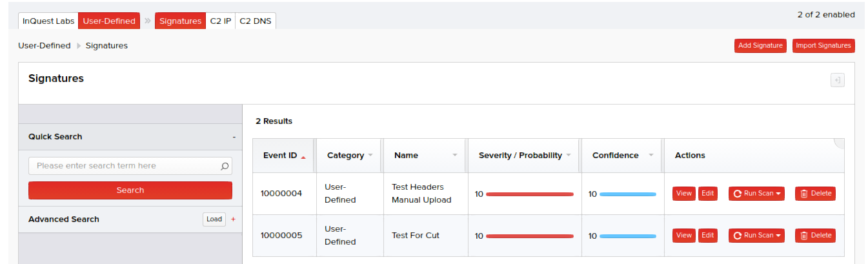
Task: Collapse the Signatures panel using top-right icon
Action: point(837,80)
